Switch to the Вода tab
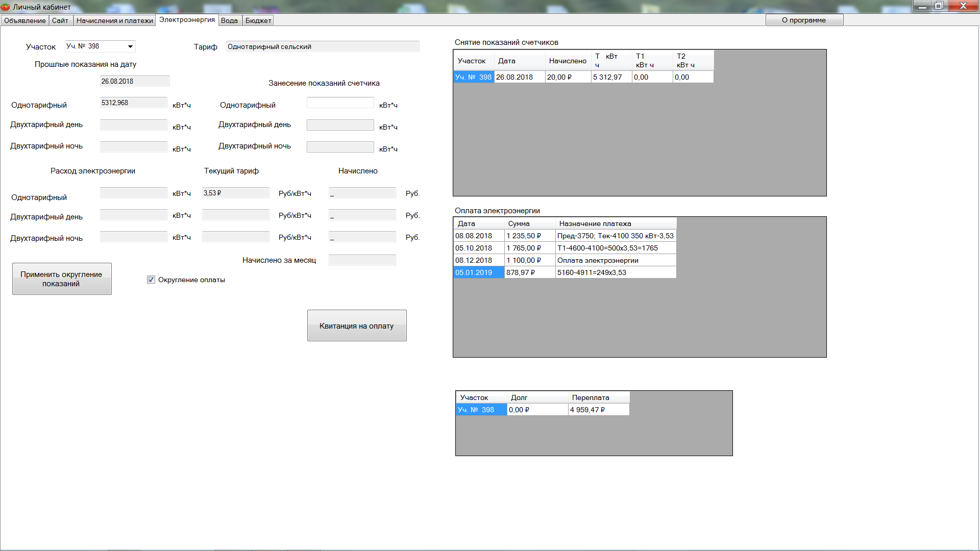 coord(229,20)
